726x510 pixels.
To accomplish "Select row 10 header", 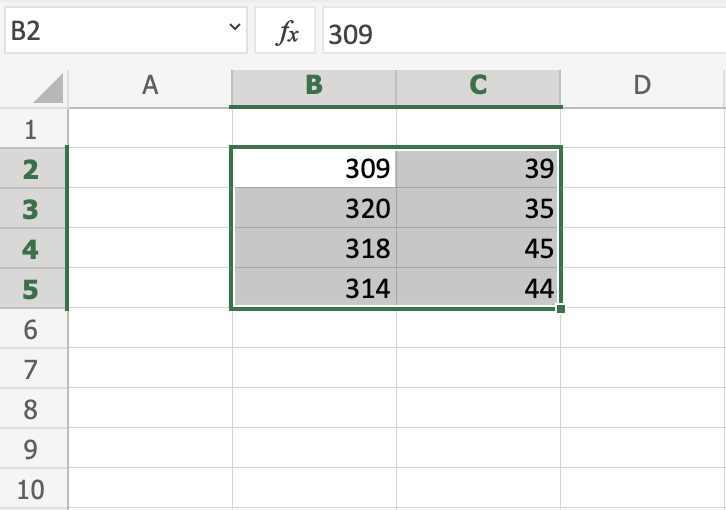I will click(30, 489).
